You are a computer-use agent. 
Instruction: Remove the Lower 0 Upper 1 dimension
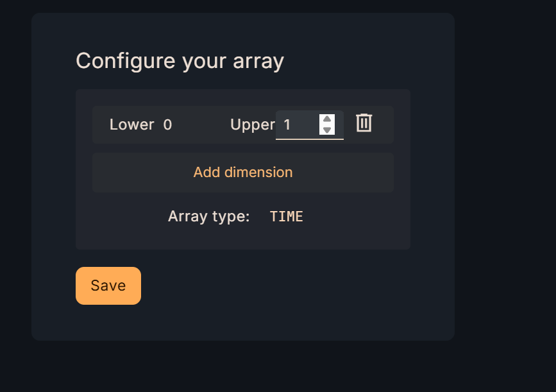coord(364,123)
